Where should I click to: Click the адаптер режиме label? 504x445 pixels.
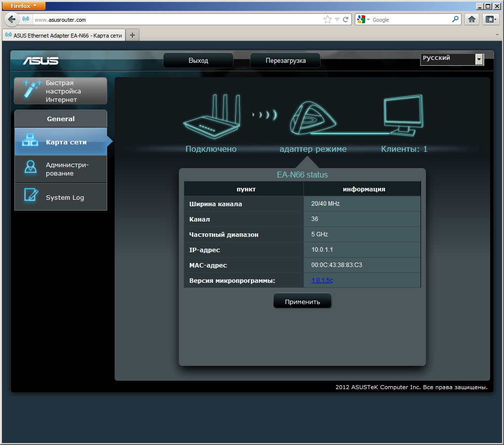coord(313,149)
